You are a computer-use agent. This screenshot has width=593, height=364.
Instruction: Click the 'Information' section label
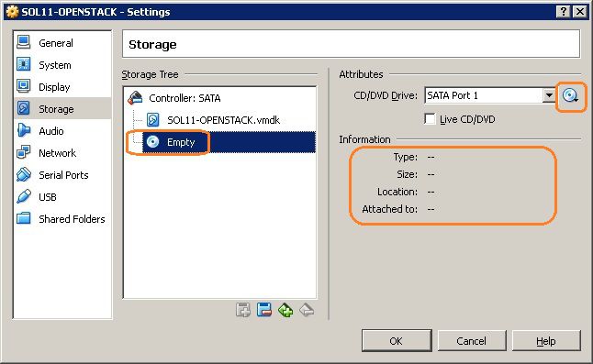(x=364, y=139)
